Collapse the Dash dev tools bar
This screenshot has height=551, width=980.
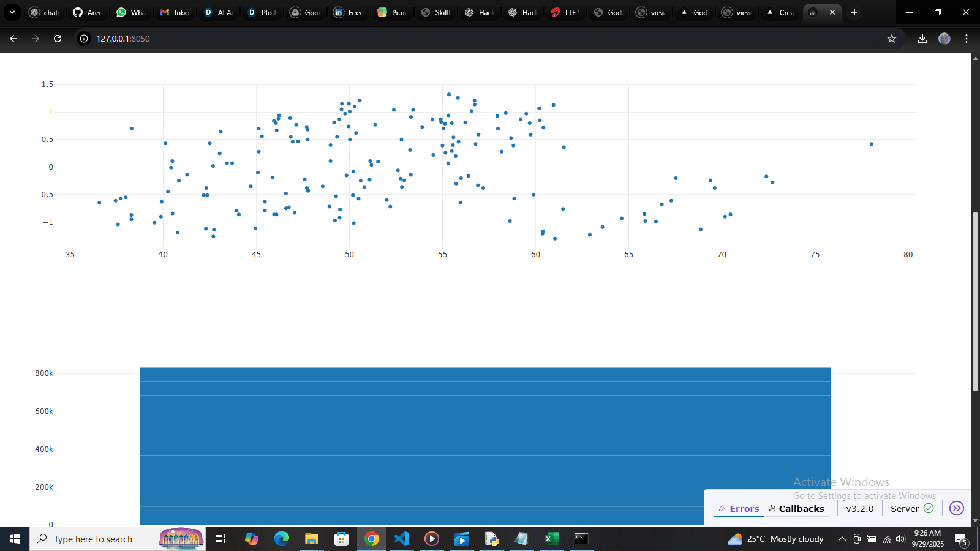click(957, 508)
